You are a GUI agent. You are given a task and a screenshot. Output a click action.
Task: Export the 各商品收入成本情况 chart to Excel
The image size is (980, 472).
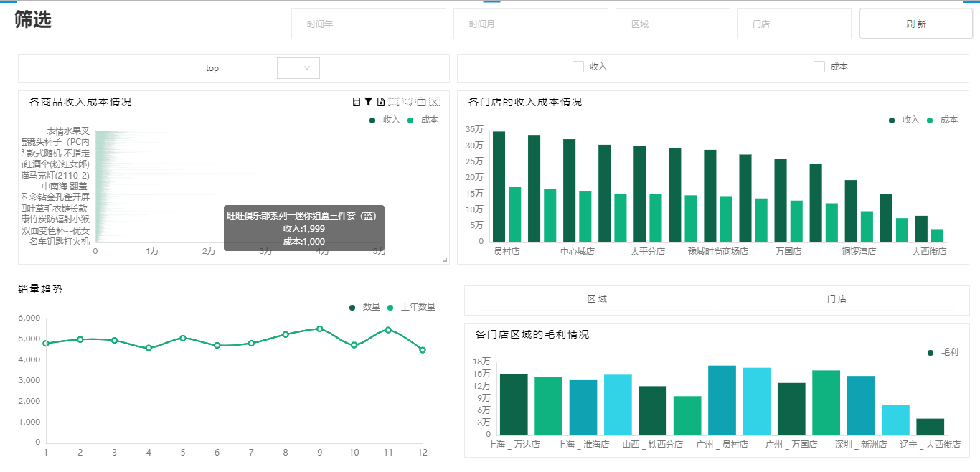380,101
